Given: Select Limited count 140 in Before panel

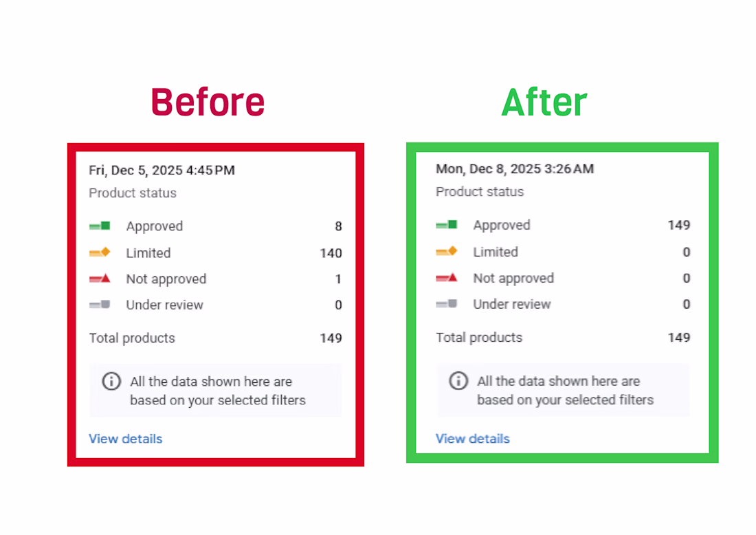Looking at the screenshot, I should point(331,253).
